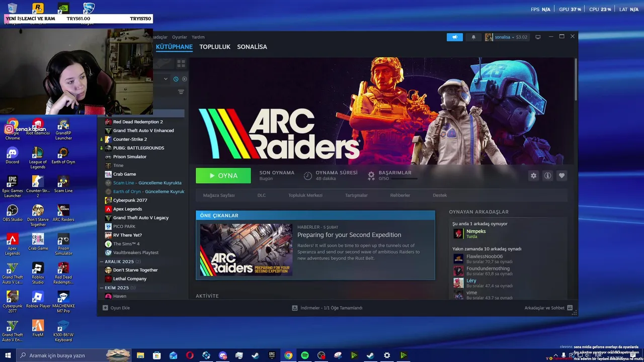Open KÜTÜPHANE tab

[174, 47]
